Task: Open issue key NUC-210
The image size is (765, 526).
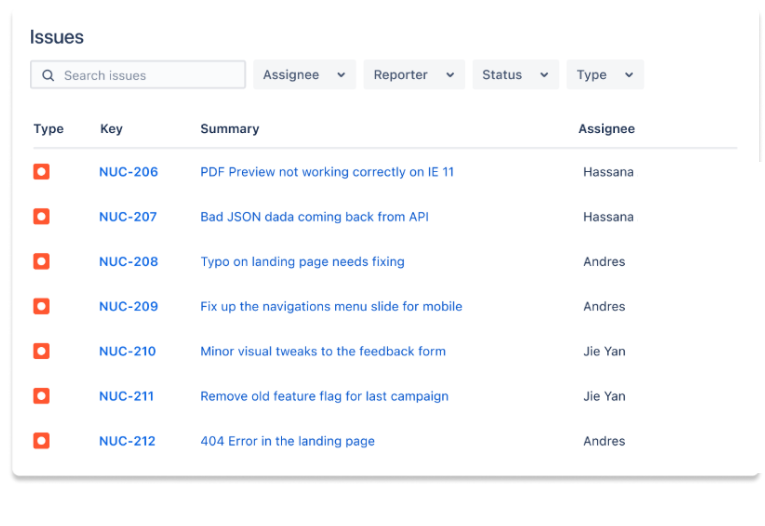Action: pyautogui.click(x=127, y=351)
